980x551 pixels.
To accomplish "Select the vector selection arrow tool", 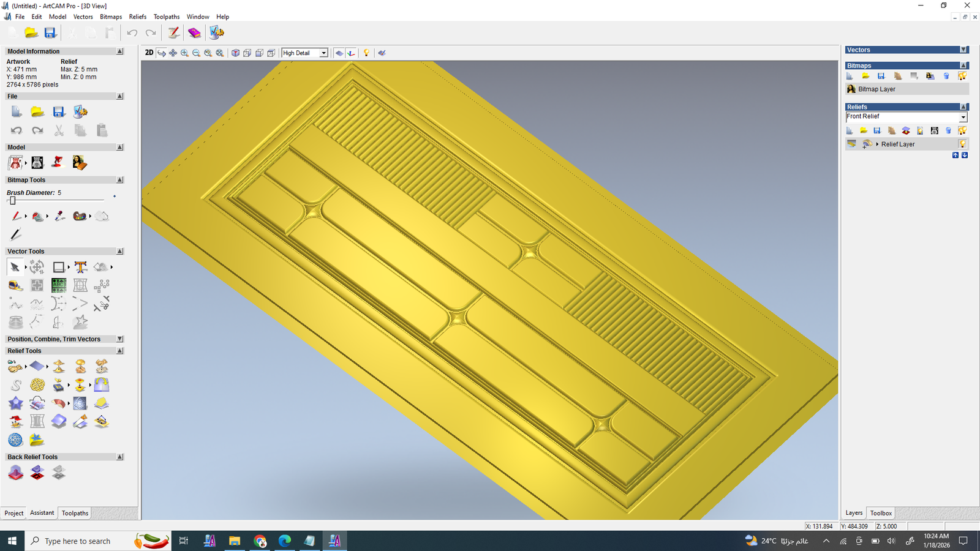I will (15, 267).
